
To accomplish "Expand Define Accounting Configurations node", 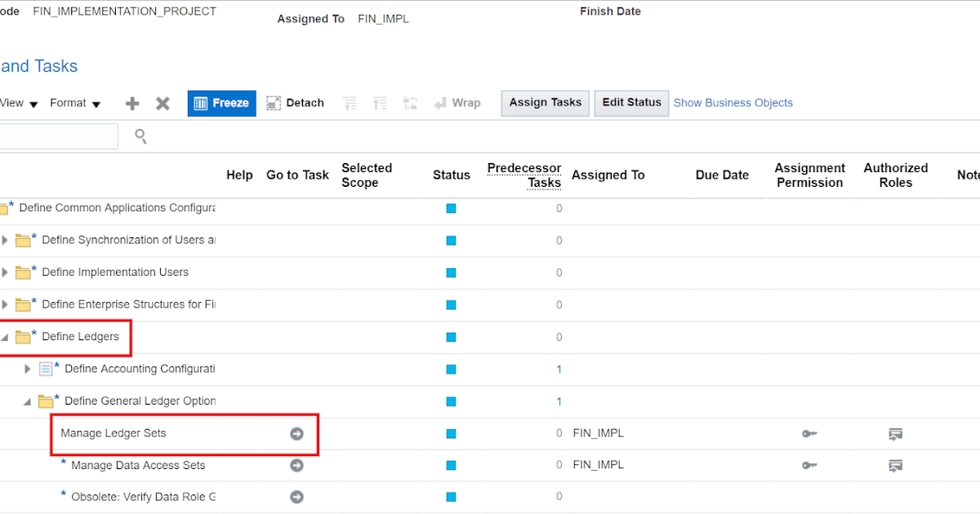I will pyautogui.click(x=28, y=369).
